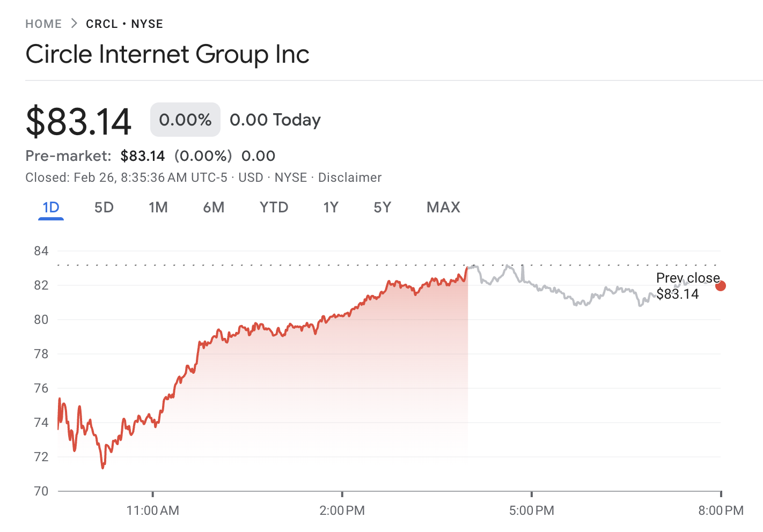
Task: Click the Circle Internet Group Inc title
Action: click(167, 54)
